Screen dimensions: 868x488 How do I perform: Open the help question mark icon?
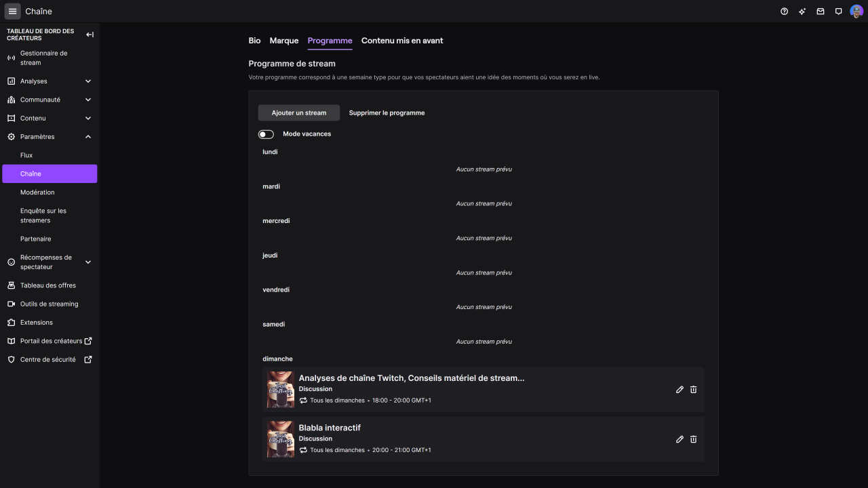(785, 12)
